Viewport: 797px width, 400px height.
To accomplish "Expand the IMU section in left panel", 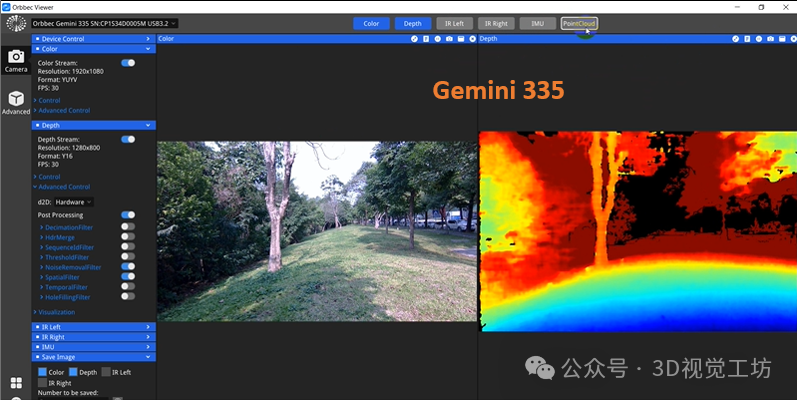I will (x=94, y=347).
